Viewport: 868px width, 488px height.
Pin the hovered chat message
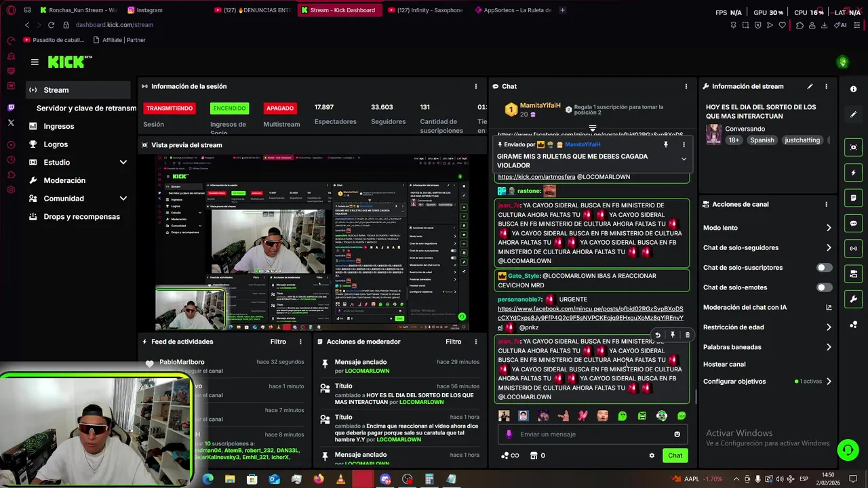pos(672,335)
